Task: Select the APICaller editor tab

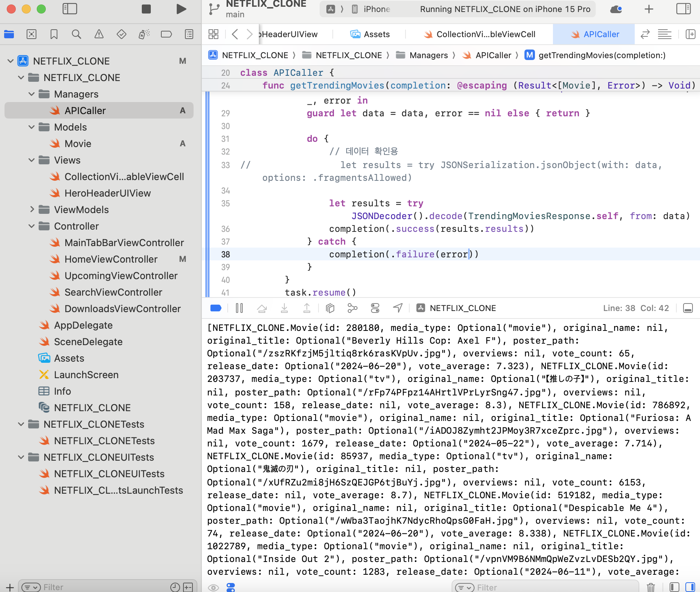Action: tap(594, 35)
